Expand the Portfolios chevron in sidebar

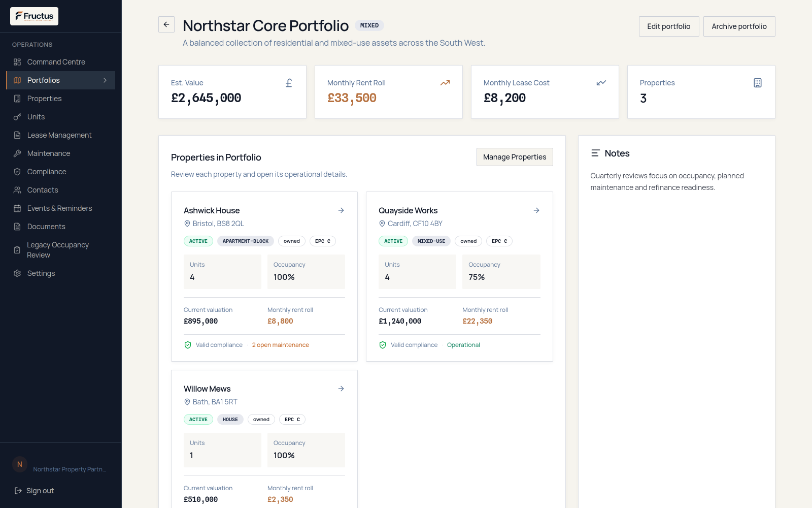point(105,80)
